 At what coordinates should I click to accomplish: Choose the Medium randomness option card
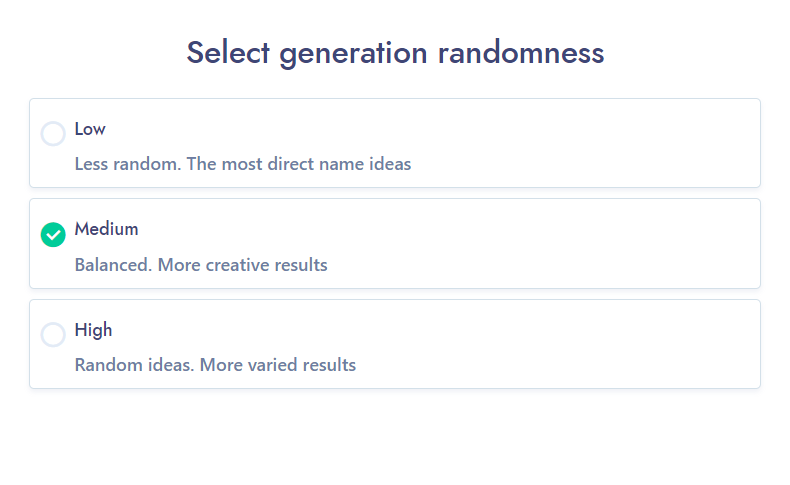point(395,243)
